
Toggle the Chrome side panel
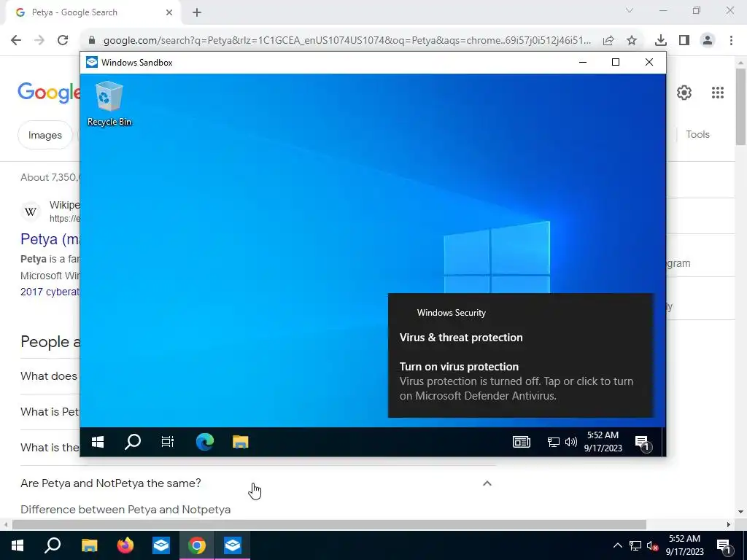(x=684, y=41)
